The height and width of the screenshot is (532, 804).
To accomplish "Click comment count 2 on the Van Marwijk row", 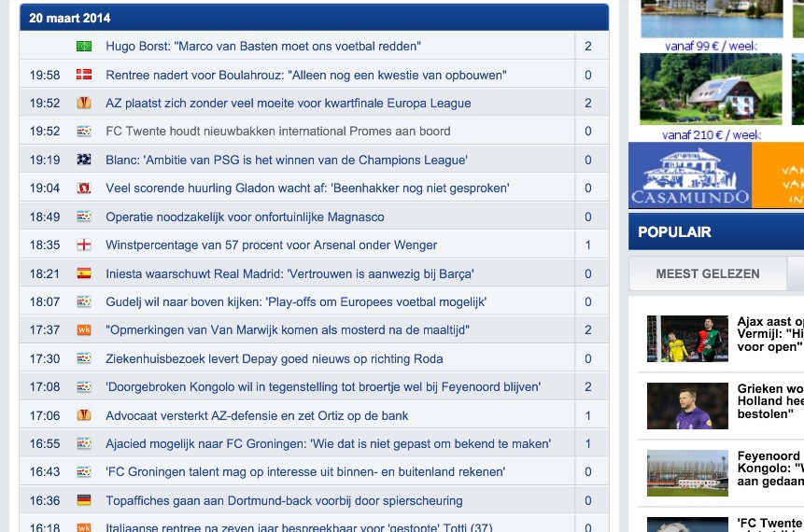I will click(x=588, y=330).
